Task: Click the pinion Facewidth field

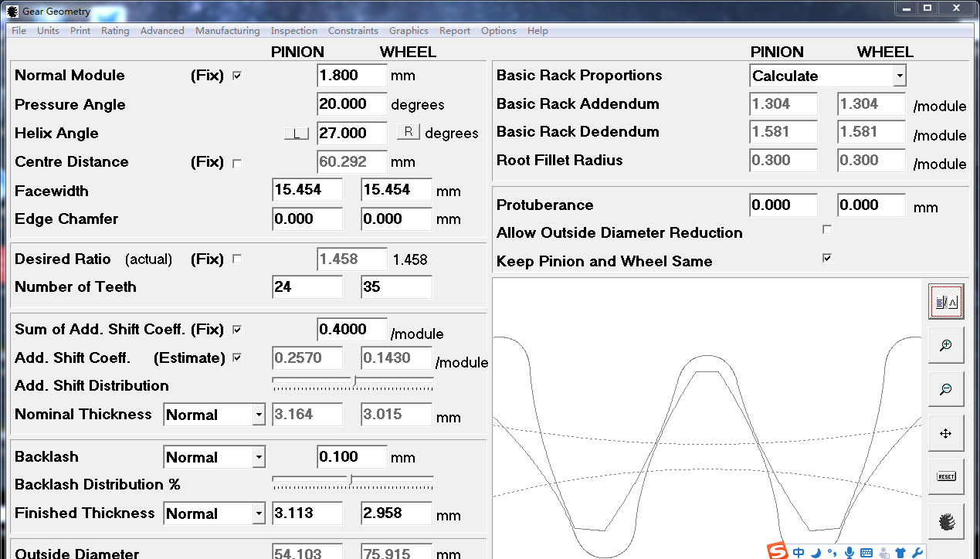Action: [x=307, y=190]
